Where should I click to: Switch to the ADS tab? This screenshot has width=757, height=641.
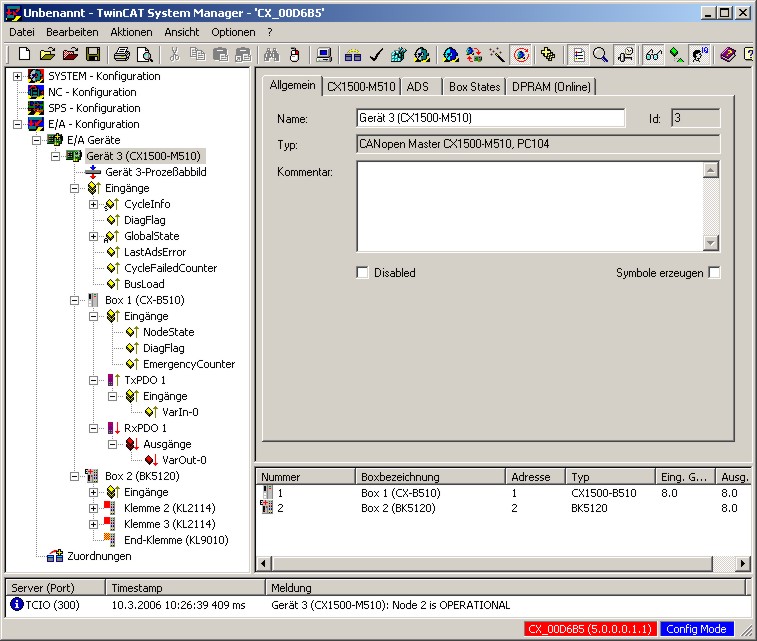(418, 87)
